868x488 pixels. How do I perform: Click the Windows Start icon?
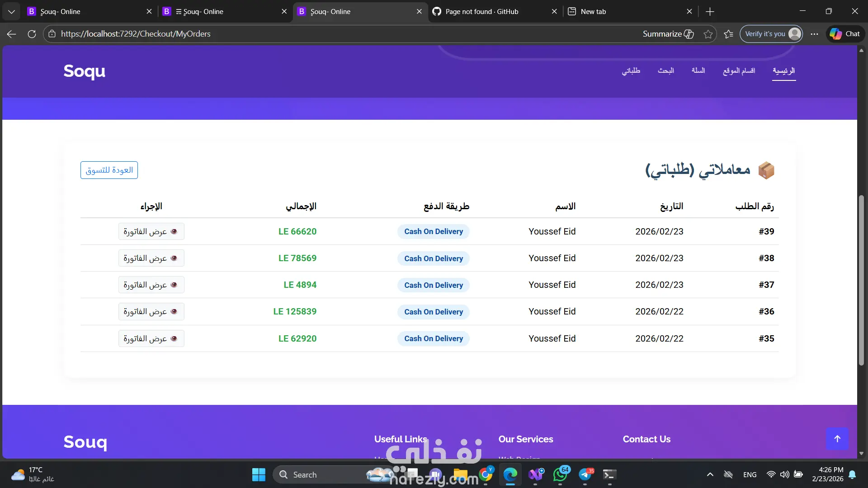[259, 474]
